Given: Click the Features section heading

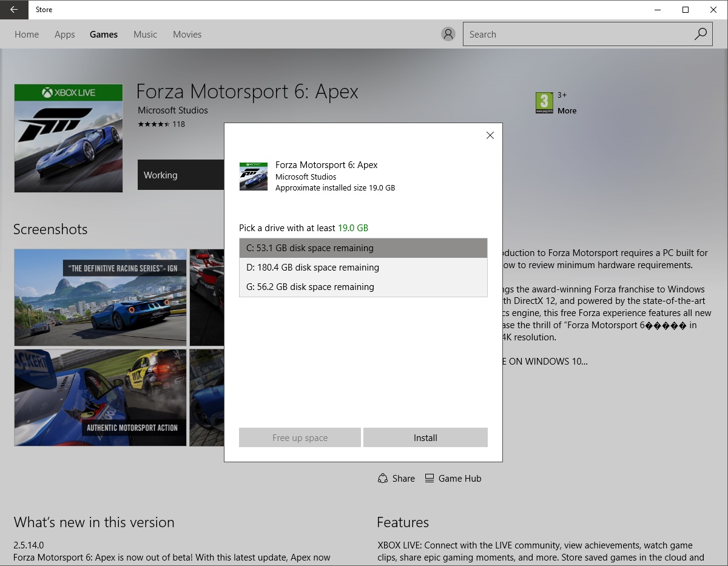Looking at the screenshot, I should pyautogui.click(x=403, y=522).
